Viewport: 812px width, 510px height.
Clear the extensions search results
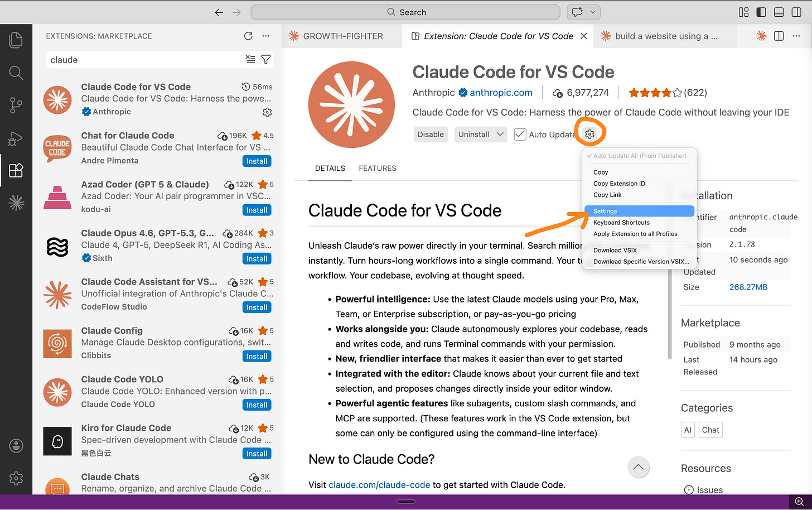click(x=250, y=60)
